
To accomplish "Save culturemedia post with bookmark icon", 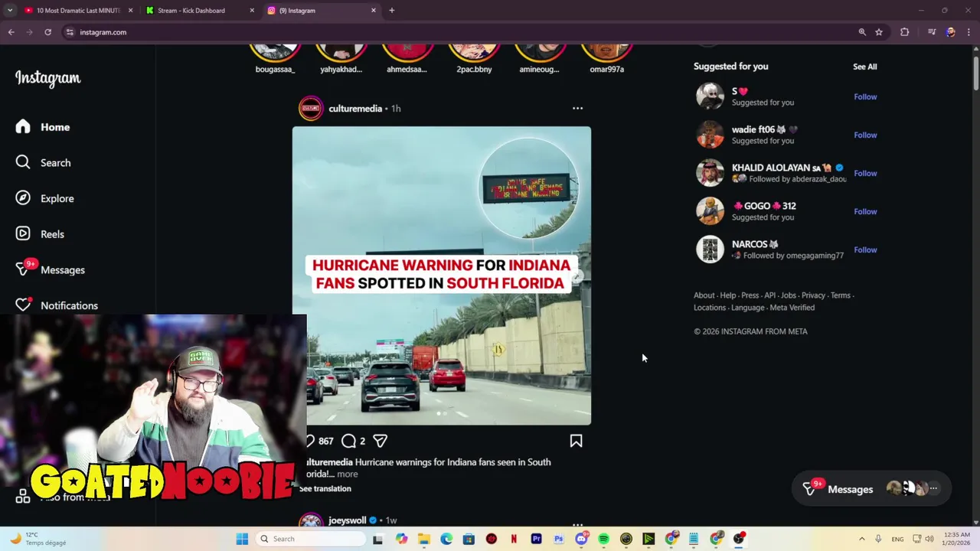I will coord(576,441).
